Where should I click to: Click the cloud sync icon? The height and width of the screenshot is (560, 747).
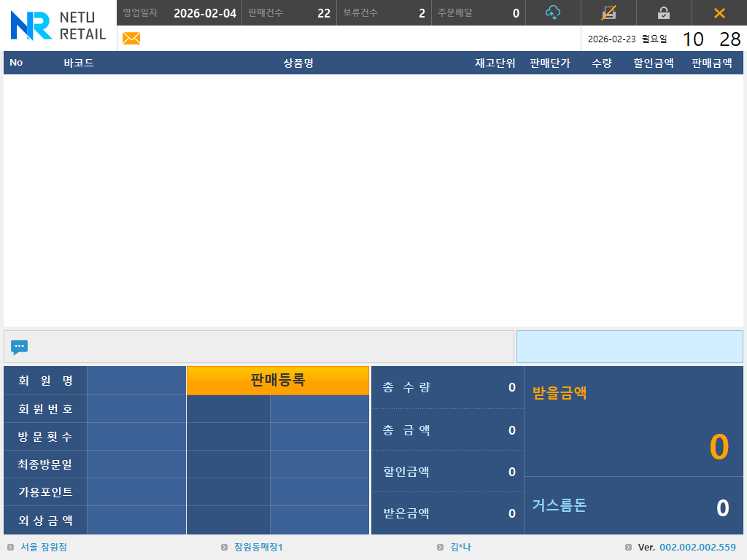(x=553, y=13)
